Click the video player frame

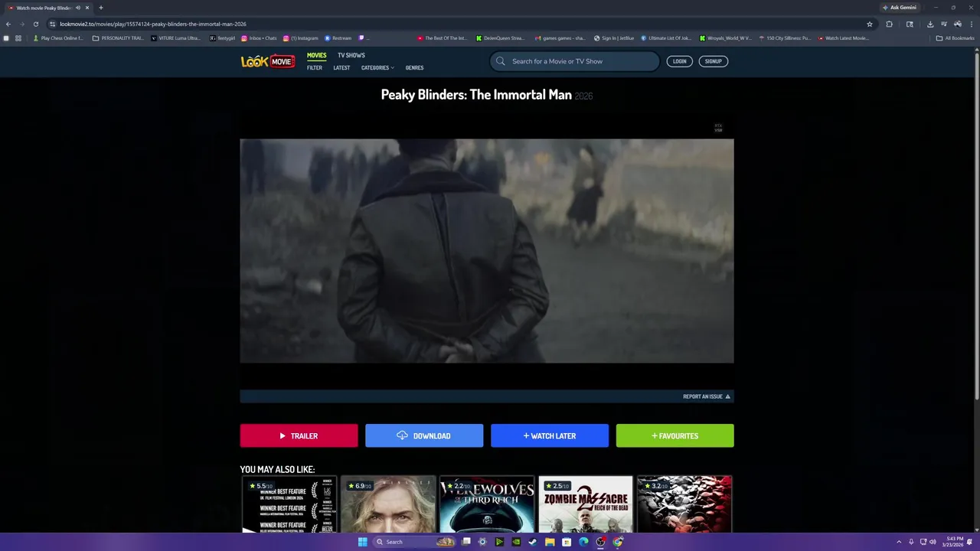pyautogui.click(x=487, y=251)
